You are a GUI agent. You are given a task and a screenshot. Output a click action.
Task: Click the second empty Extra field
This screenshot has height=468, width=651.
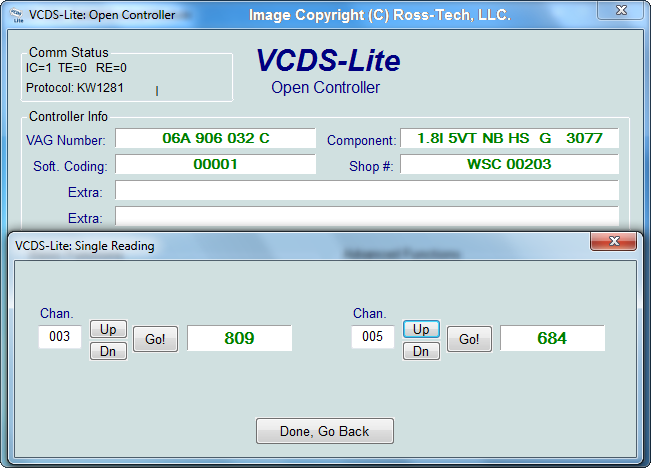pyautogui.click(x=367, y=216)
